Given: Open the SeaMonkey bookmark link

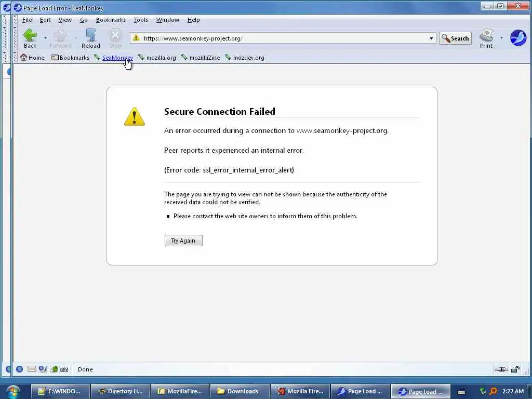Looking at the screenshot, I should [114, 58].
